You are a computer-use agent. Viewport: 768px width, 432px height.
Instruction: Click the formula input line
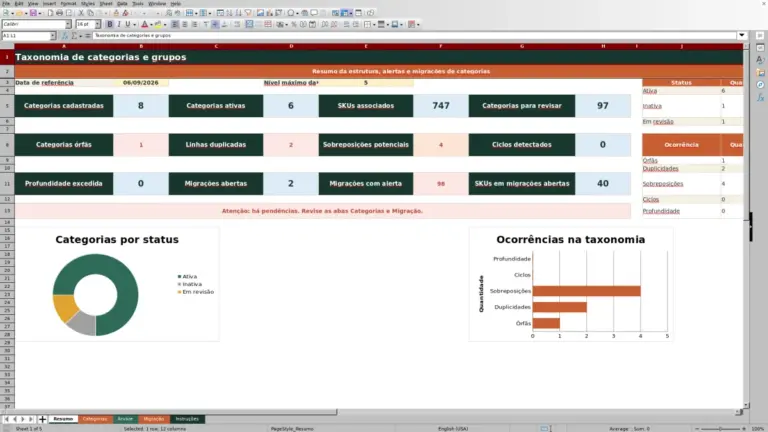tap(414, 36)
